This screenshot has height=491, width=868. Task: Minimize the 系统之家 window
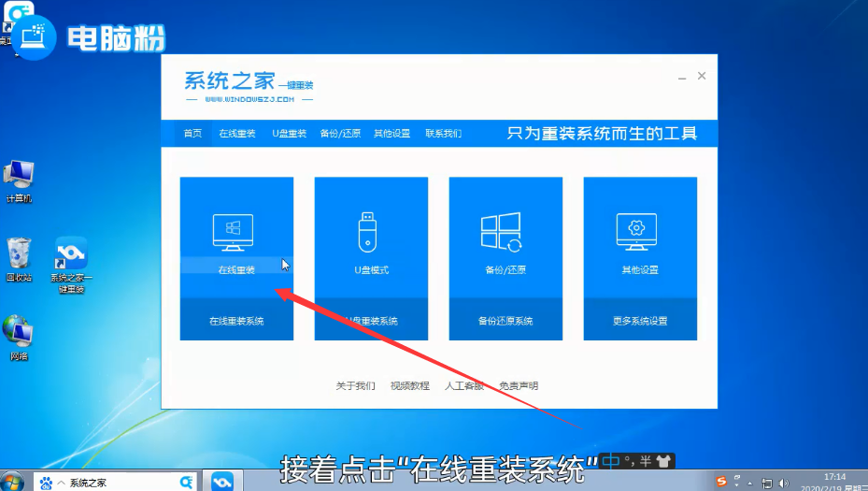click(682, 77)
